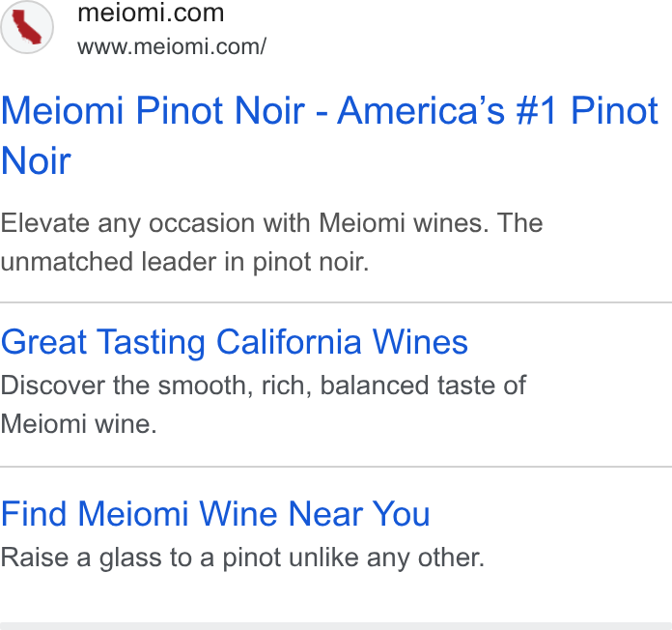
Task: Click 'Near You' in the third sitelink
Action: point(359,514)
